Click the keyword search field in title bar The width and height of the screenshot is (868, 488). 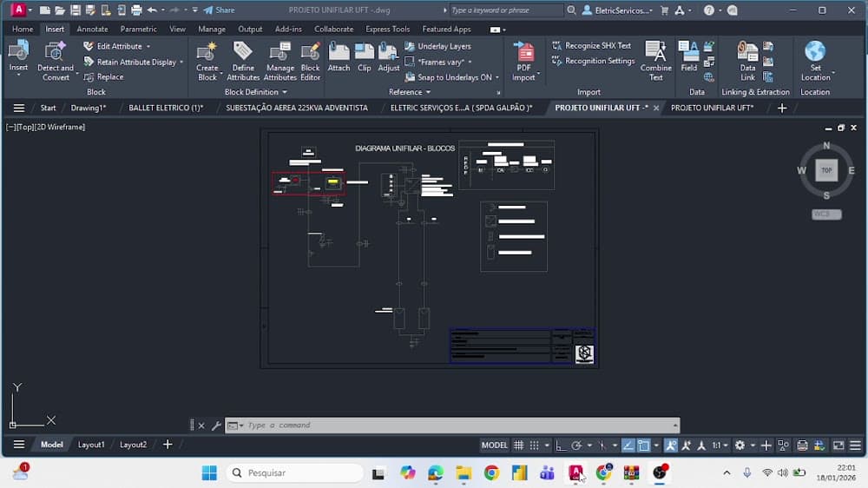click(505, 10)
